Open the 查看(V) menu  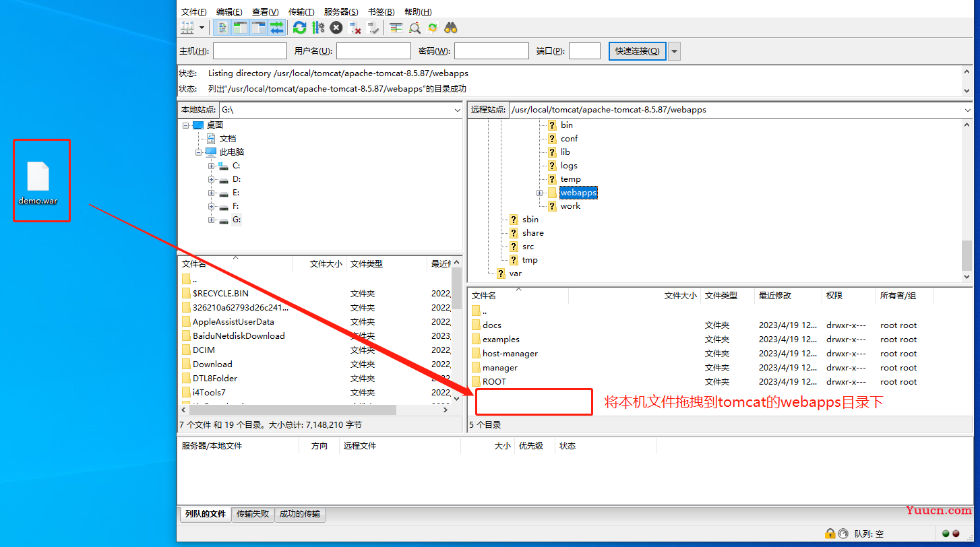pyautogui.click(x=265, y=12)
